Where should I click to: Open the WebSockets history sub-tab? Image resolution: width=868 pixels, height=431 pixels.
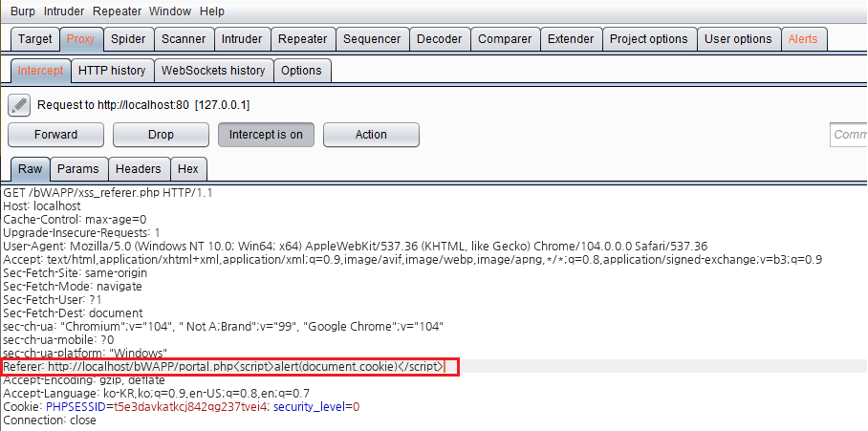click(x=213, y=71)
